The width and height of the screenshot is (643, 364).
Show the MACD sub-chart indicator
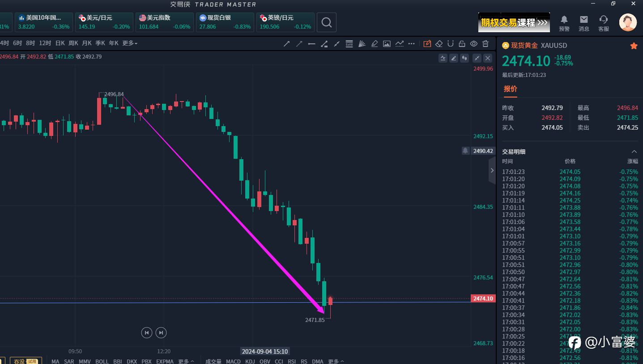point(233,361)
